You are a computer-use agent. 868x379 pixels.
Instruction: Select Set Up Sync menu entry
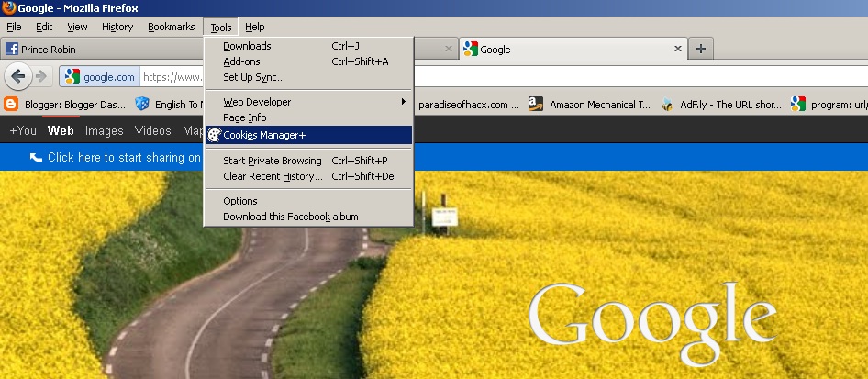point(309,77)
